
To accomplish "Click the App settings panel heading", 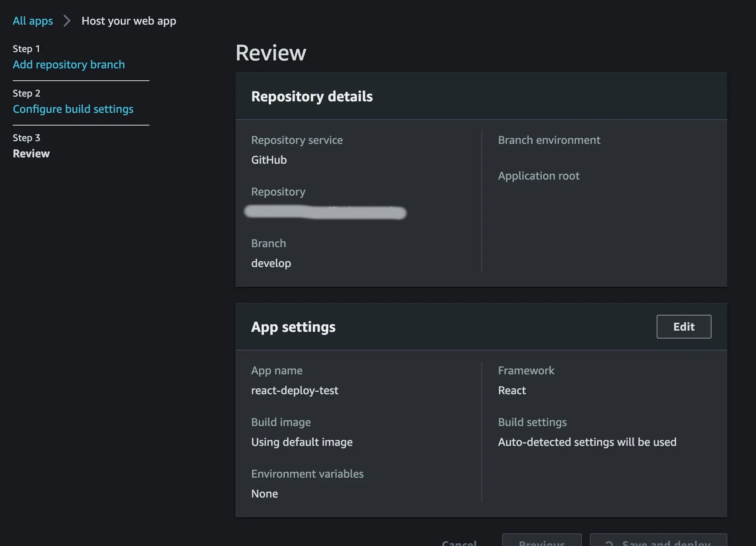I will pyautogui.click(x=293, y=327).
